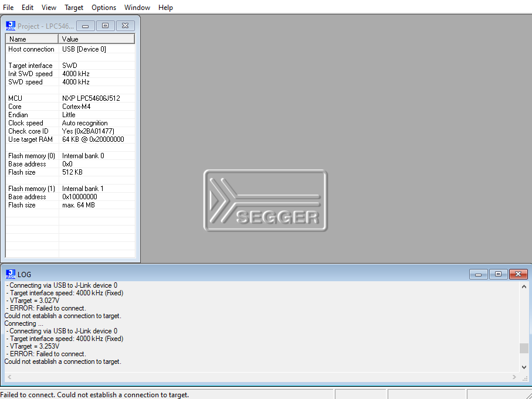The width and height of the screenshot is (532, 399).
Task: Click the '64 KB @ 0x20000000' value
Action: (93, 139)
